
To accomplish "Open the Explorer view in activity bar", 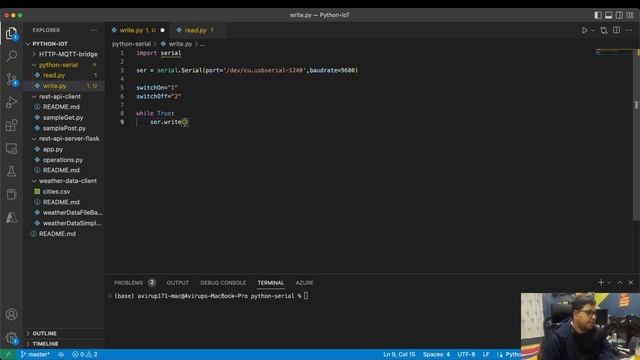I will coord(11,33).
